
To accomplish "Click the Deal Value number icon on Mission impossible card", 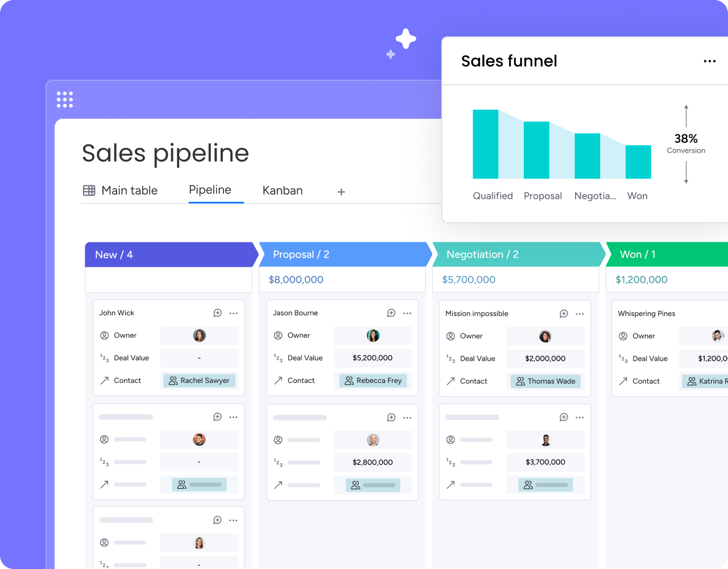I will (451, 358).
